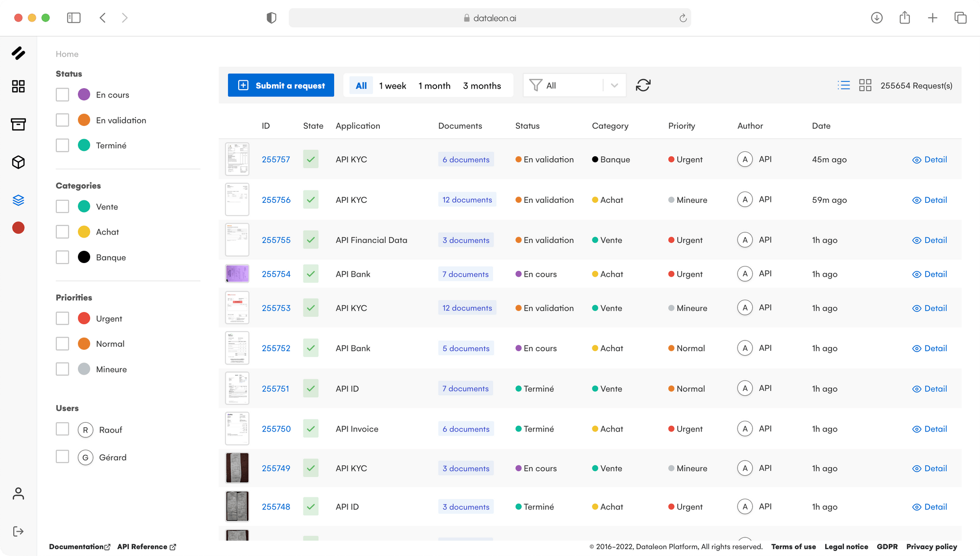Check the En cours status checkbox
The image size is (980, 556).
point(62,95)
